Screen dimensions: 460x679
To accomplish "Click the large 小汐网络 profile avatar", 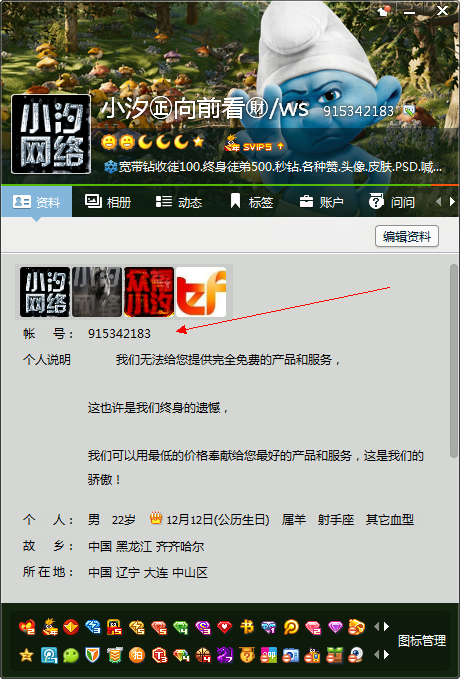I will coord(51,134).
